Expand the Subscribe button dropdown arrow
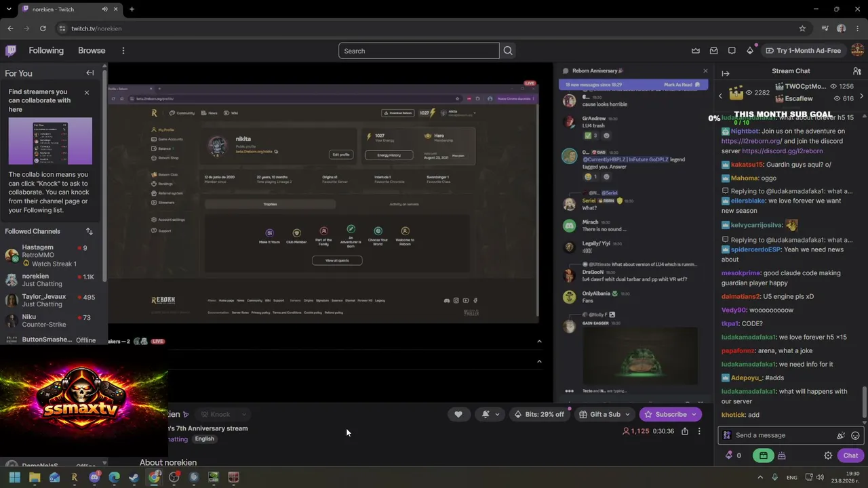This screenshot has height=488, width=868. [694, 414]
